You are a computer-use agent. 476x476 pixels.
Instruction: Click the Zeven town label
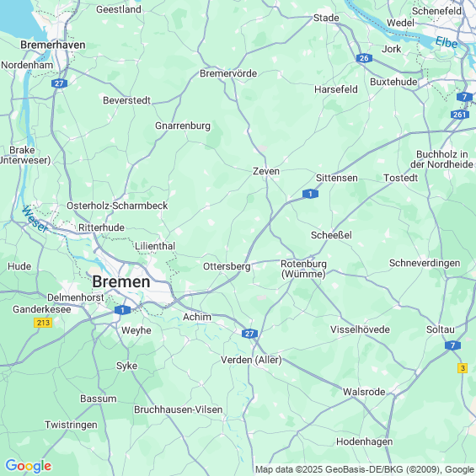pyautogui.click(x=266, y=171)
